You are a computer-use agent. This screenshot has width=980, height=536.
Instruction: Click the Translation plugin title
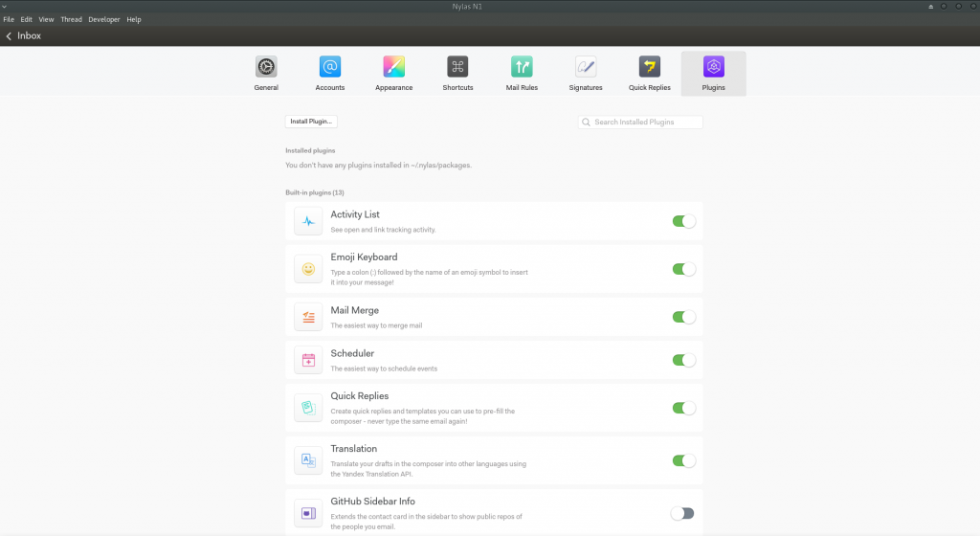tap(354, 449)
